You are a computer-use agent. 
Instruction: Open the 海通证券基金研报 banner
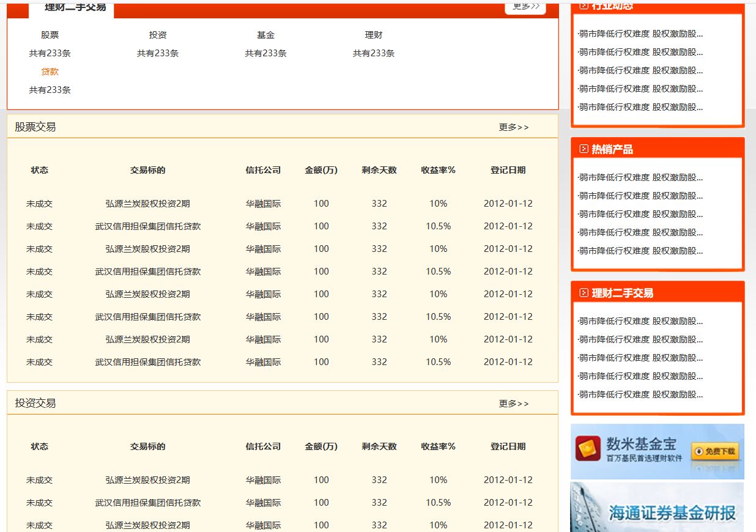click(658, 507)
